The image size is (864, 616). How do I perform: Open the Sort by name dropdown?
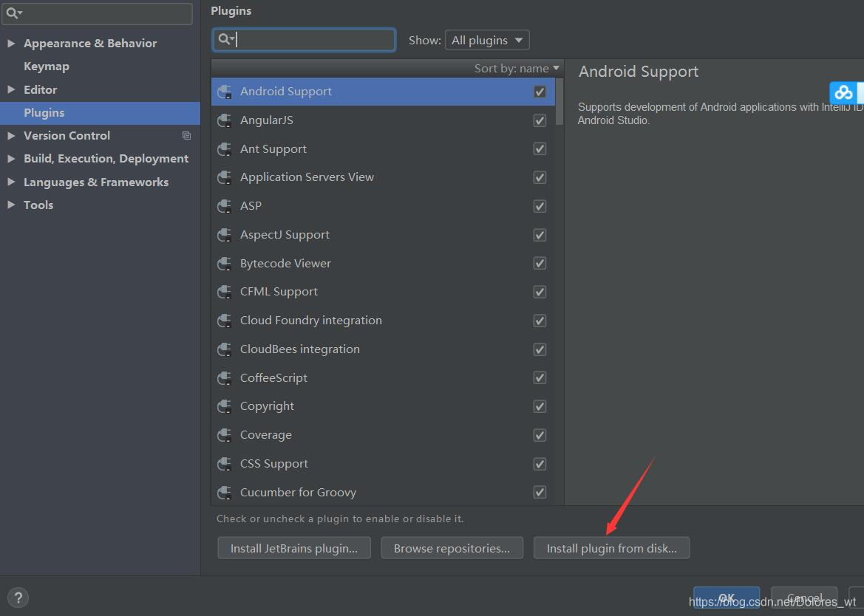click(x=517, y=68)
